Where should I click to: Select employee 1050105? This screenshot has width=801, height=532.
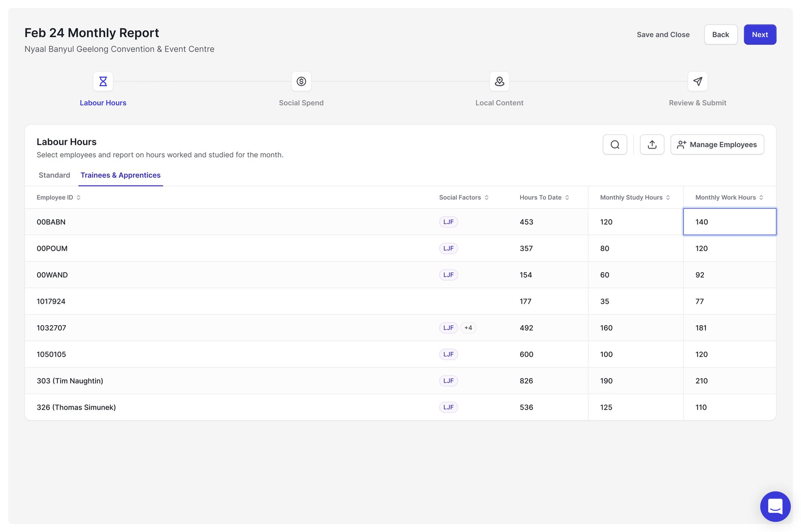[x=51, y=354]
